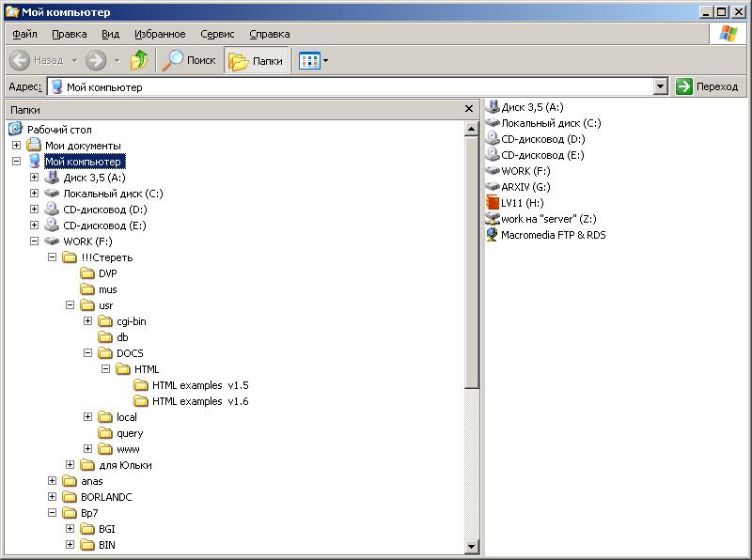Image resolution: width=752 pixels, height=560 pixels.
Task: Select the query folder icon
Action: click(x=105, y=433)
